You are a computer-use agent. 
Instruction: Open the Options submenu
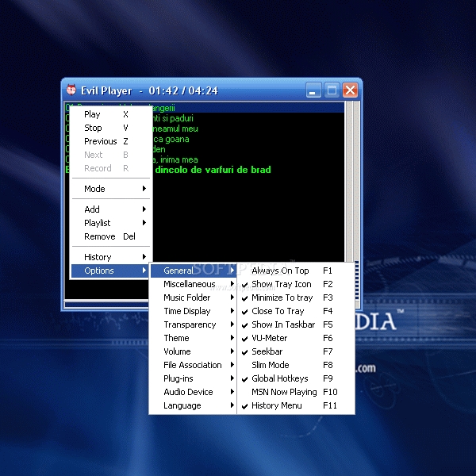(x=111, y=271)
